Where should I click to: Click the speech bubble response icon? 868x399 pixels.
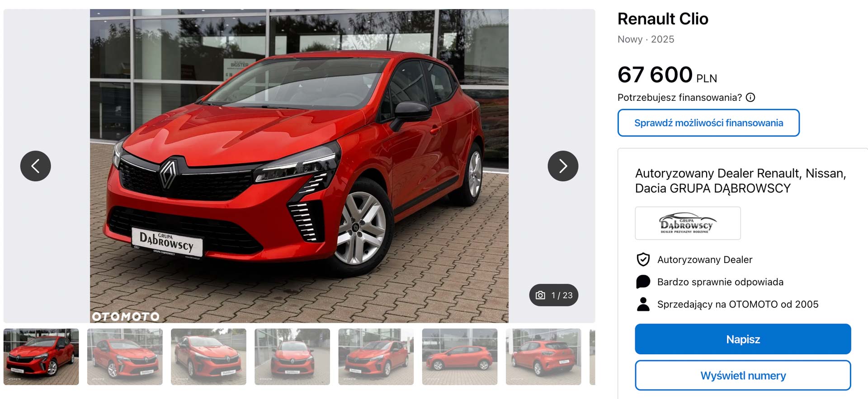click(643, 282)
